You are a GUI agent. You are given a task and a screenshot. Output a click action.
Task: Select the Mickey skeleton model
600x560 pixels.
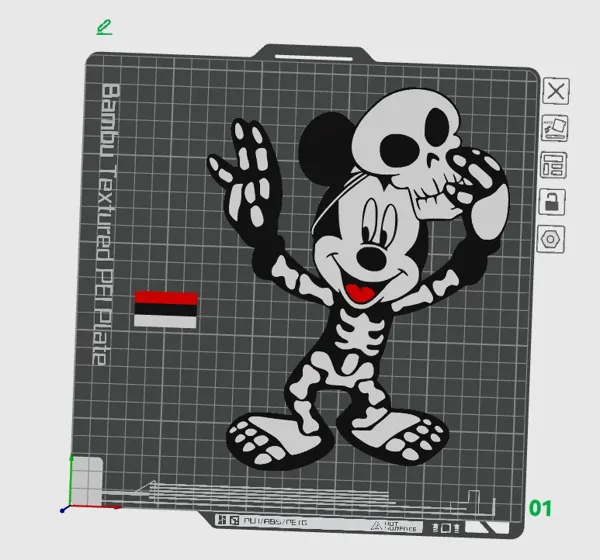pyautogui.click(x=356, y=279)
